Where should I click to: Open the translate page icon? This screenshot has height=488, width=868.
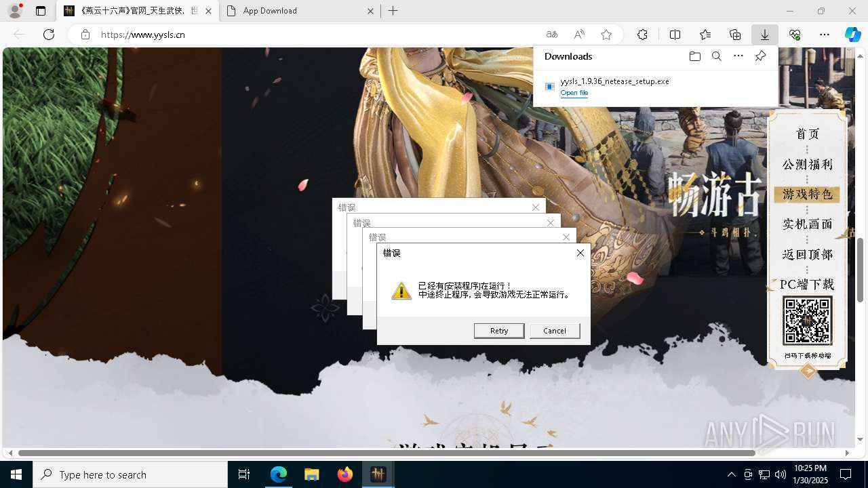pyautogui.click(x=552, y=35)
